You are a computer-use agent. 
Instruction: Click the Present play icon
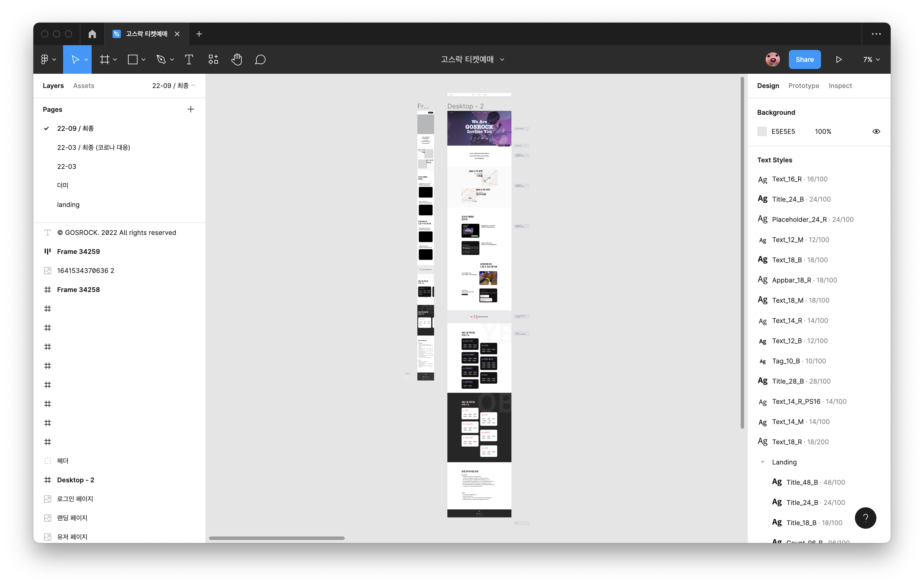pos(839,59)
